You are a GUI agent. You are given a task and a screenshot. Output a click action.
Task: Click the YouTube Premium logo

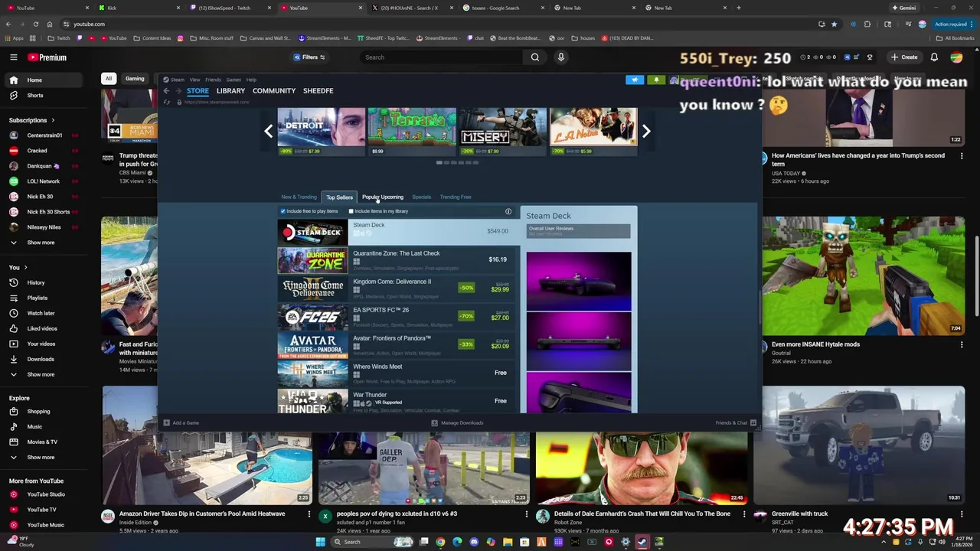(47, 57)
